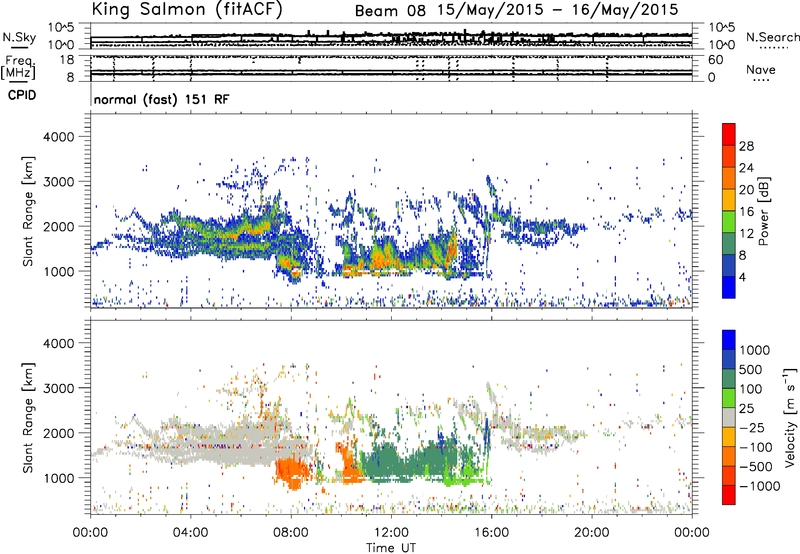The width and height of the screenshot is (800, 554).
Task: Click the 'N.Sky' legend label
Action: [19, 37]
